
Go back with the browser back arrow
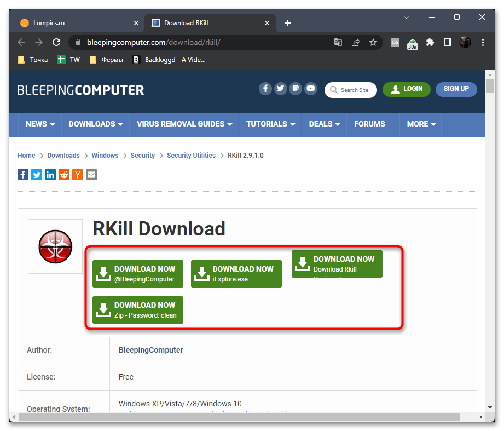coord(21,42)
